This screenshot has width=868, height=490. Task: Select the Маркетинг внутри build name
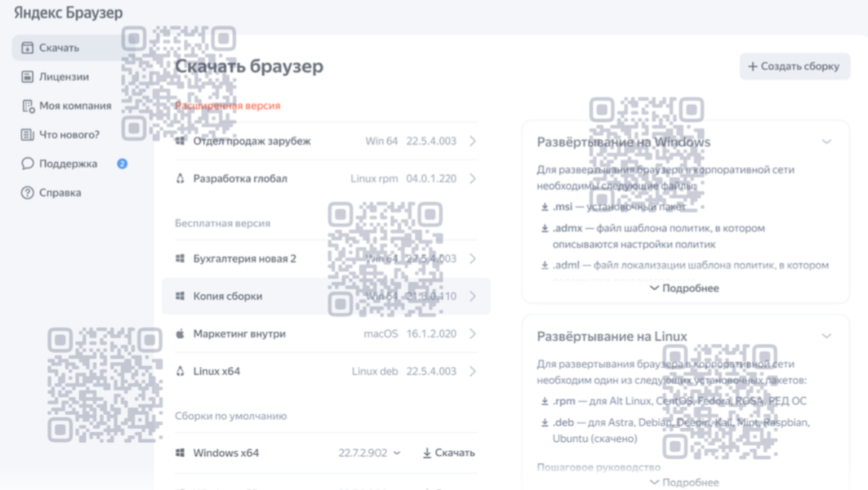tap(239, 334)
